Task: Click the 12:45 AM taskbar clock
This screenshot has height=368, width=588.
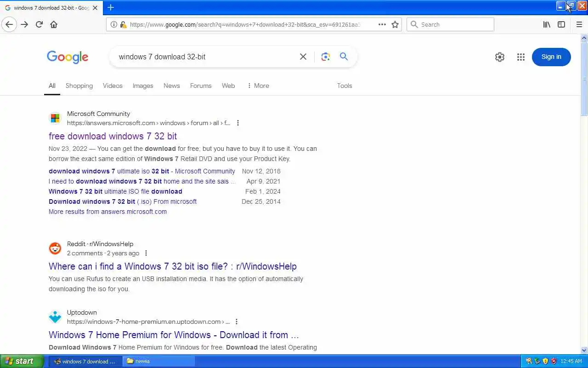Action: pos(571,361)
